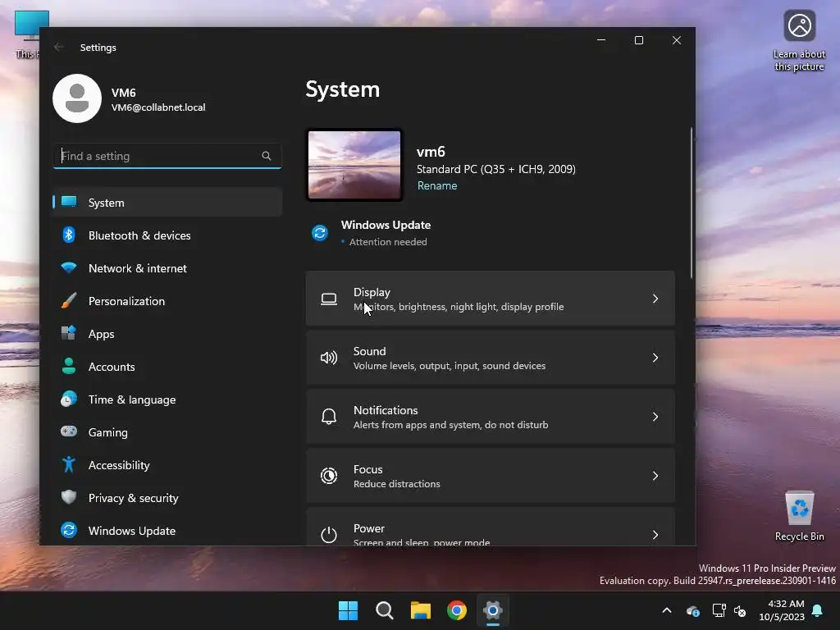The height and width of the screenshot is (630, 840).
Task: Click the network tray icon
Action: [x=718, y=610]
